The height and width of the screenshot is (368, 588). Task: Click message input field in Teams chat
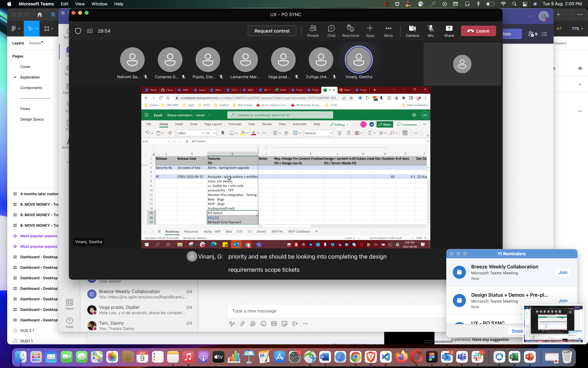point(336,311)
